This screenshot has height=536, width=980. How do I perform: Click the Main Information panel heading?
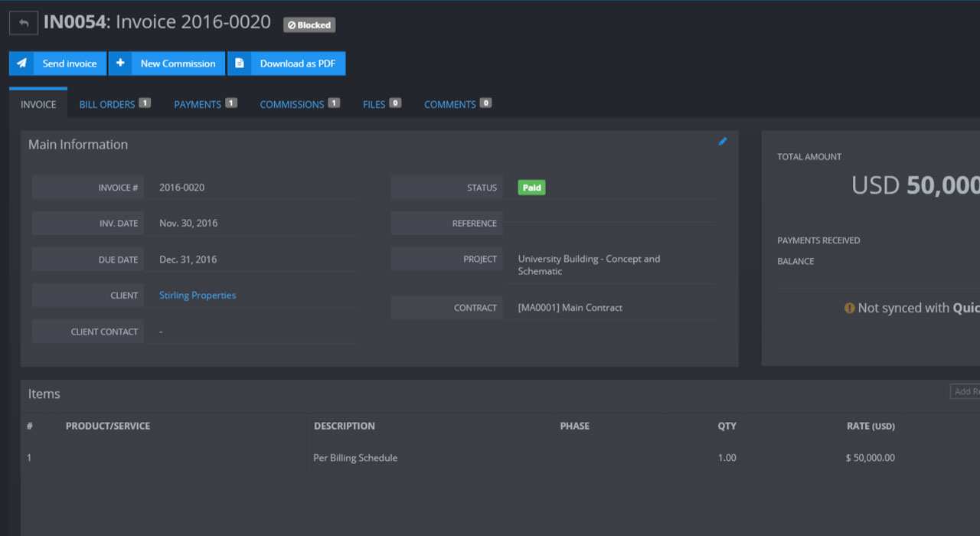pyautogui.click(x=78, y=145)
